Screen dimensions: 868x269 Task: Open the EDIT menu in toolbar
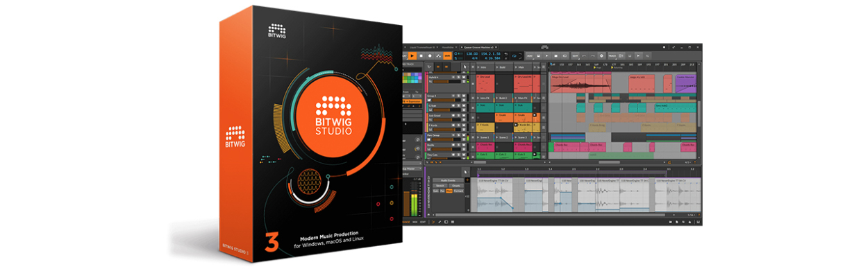point(575,56)
